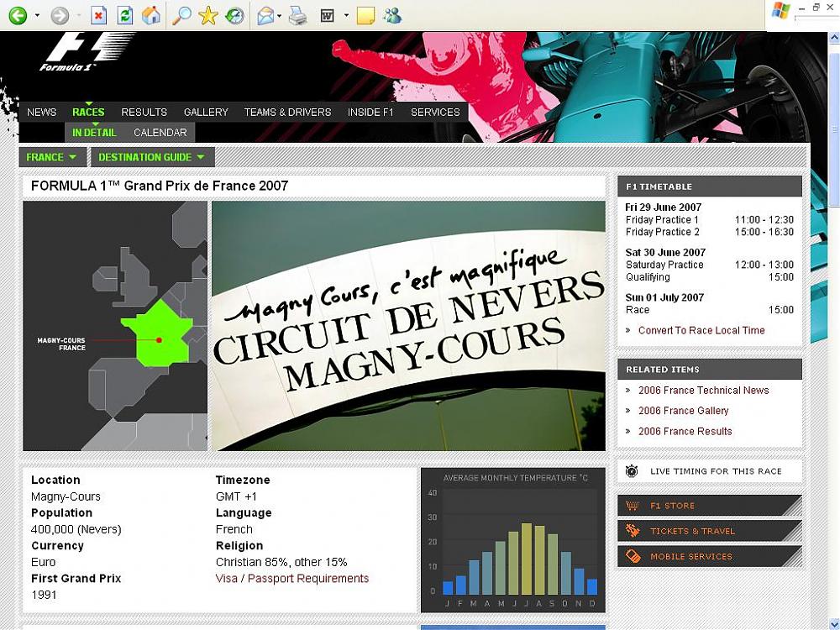Click the red Magny-Cours dot on map
Viewport: 840px width, 630px height.
[159, 340]
